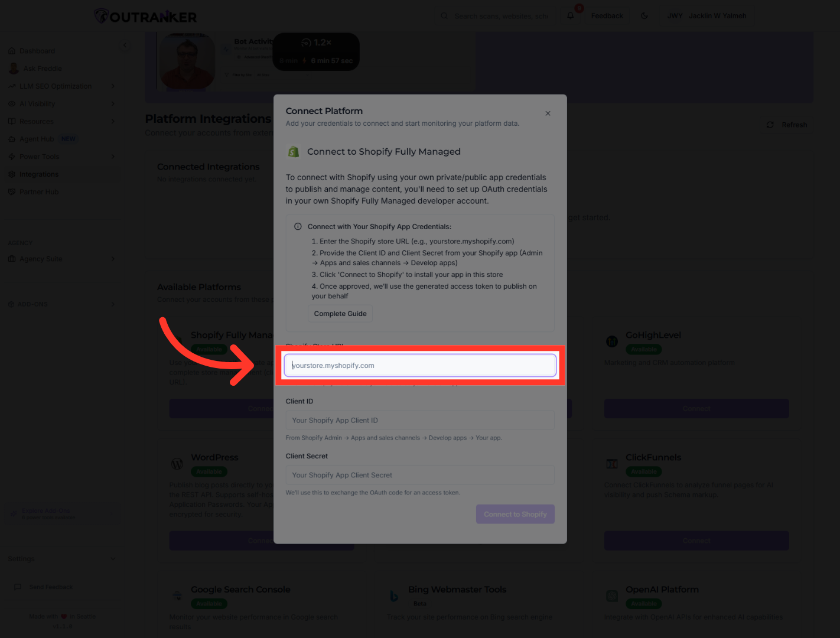Click the Connect to Shopify button
Image resolution: width=840 pixels, height=638 pixels.
tap(515, 514)
